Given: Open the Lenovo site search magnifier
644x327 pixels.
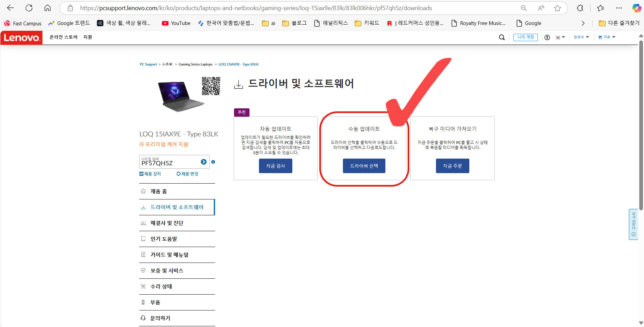Looking at the screenshot, I should [502, 37].
